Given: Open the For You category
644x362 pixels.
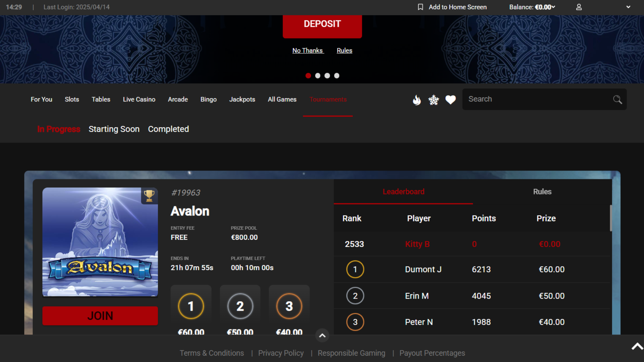Looking at the screenshot, I should click(x=41, y=100).
